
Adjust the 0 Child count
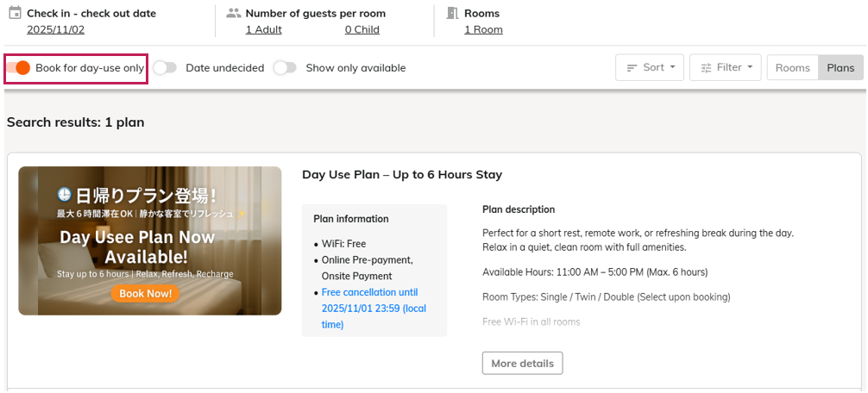[362, 29]
